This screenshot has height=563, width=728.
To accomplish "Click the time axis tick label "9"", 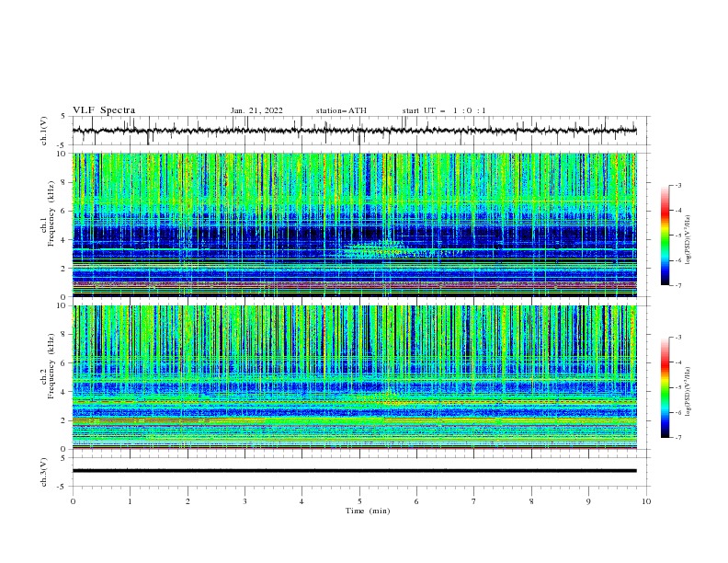I will click(x=588, y=501).
